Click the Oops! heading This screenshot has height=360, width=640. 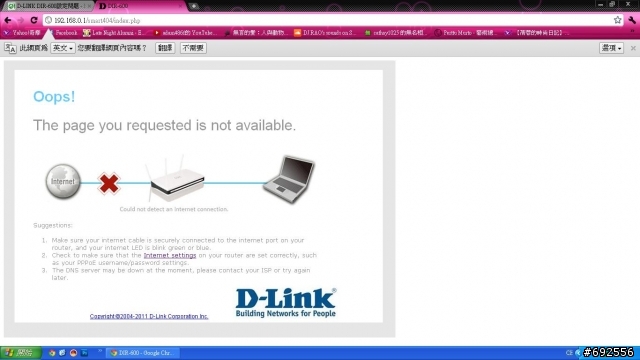coord(54,97)
